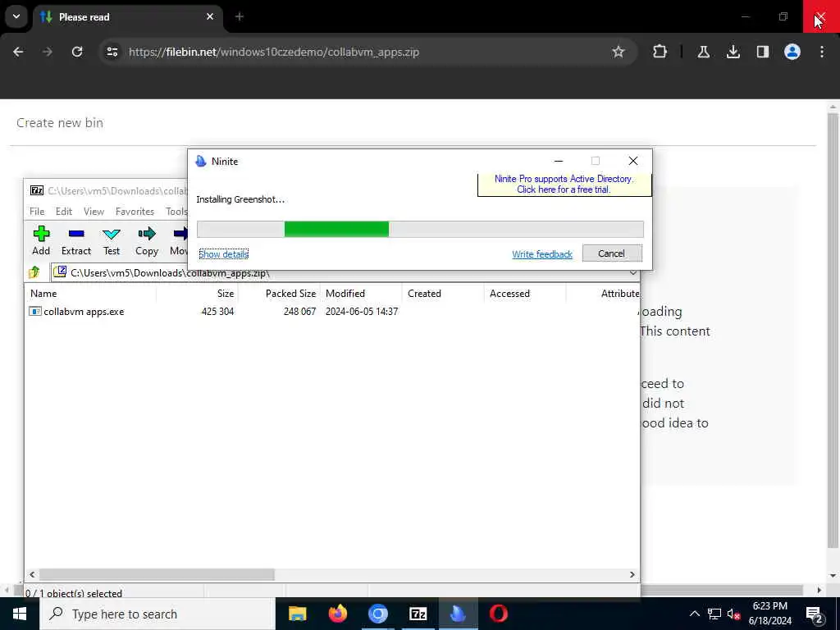This screenshot has height=630, width=840.
Task: Open a new browser tab
Action: click(x=240, y=16)
